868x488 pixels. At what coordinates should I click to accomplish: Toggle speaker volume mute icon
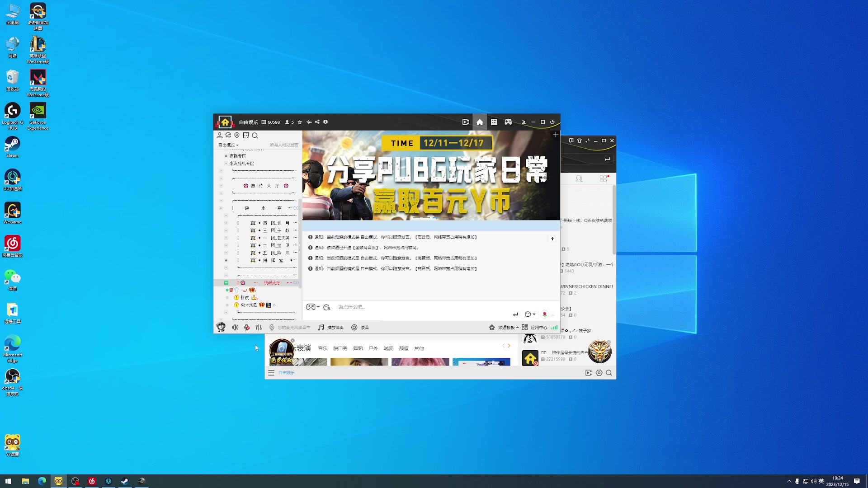coord(235,328)
